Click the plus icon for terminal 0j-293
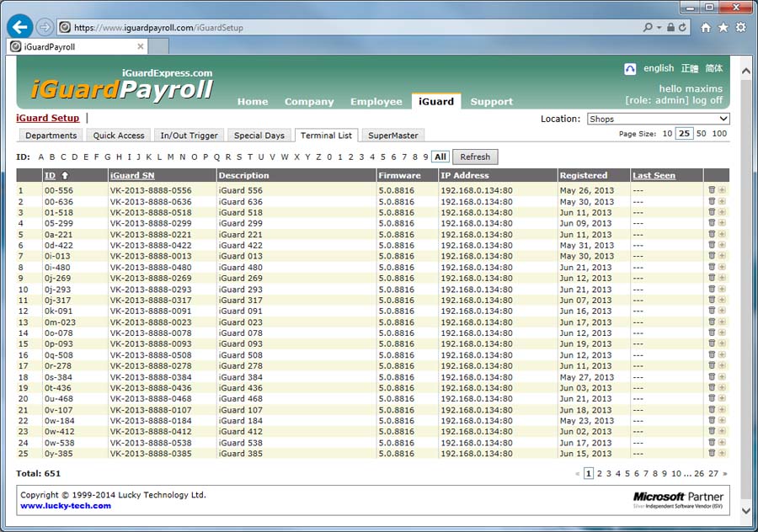758x532 pixels. click(722, 289)
